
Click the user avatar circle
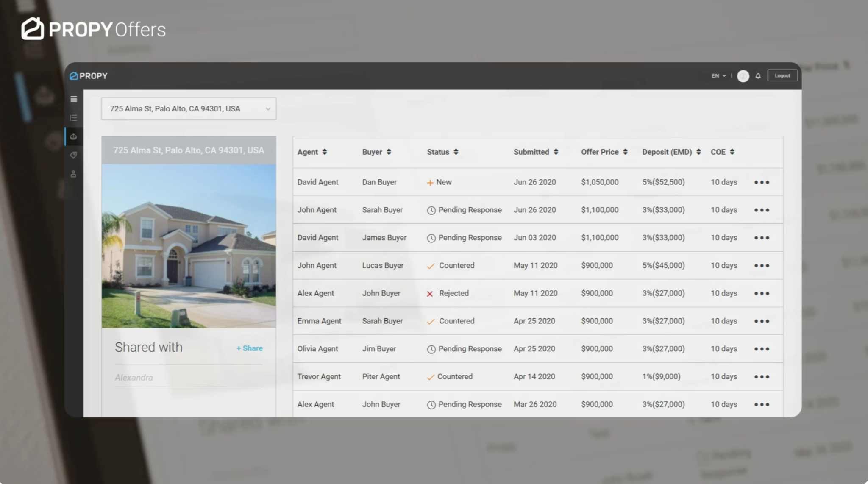[743, 76]
